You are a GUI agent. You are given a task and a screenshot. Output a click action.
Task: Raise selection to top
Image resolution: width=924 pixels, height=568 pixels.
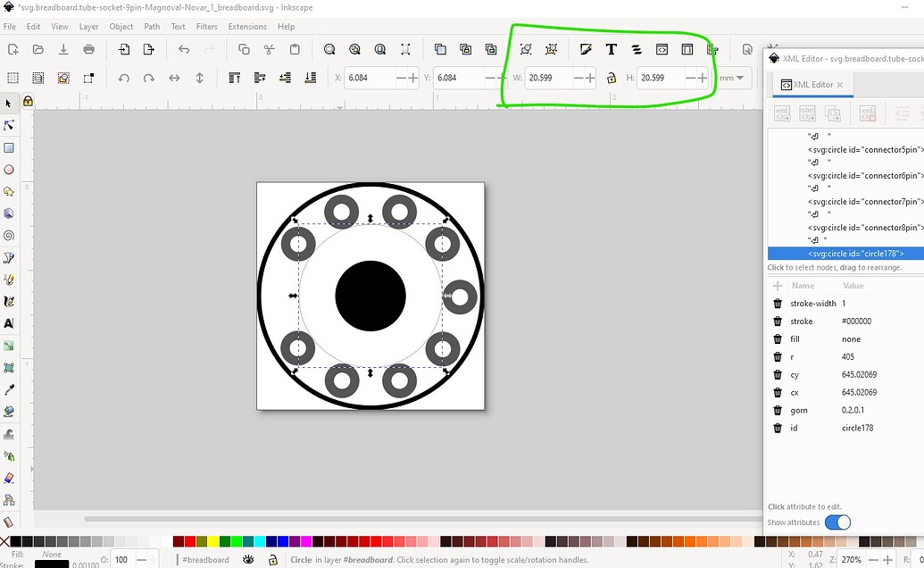click(235, 78)
